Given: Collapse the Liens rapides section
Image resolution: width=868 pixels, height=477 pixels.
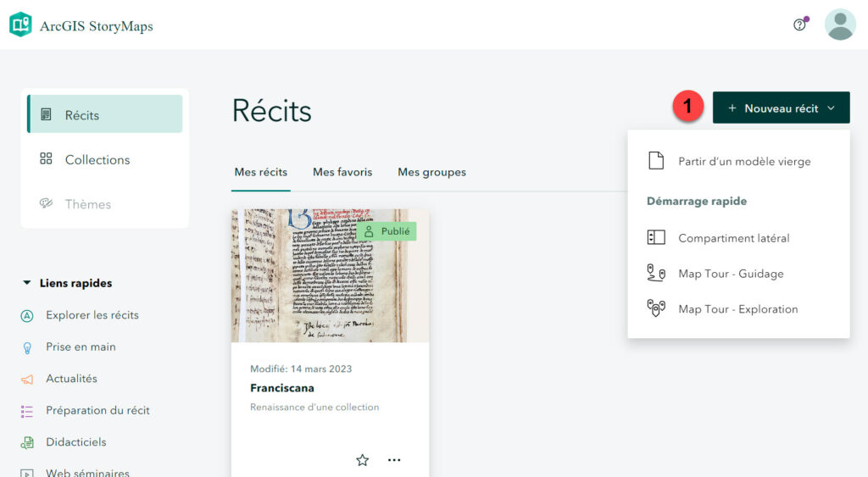Looking at the screenshot, I should 27,283.
